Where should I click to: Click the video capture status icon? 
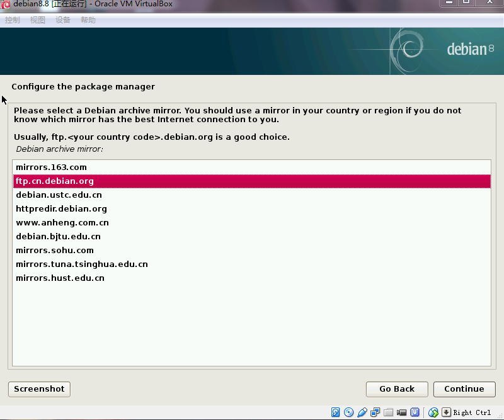click(401, 412)
